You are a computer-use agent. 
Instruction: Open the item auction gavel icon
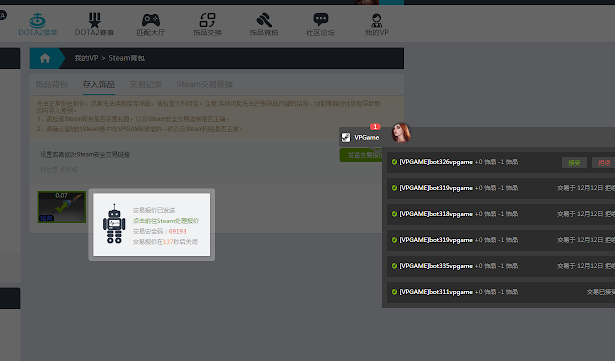click(264, 20)
